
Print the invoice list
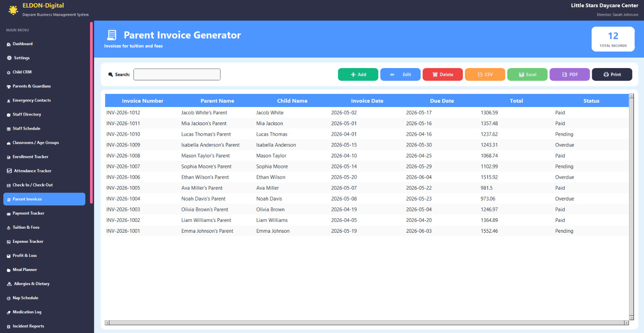click(612, 74)
